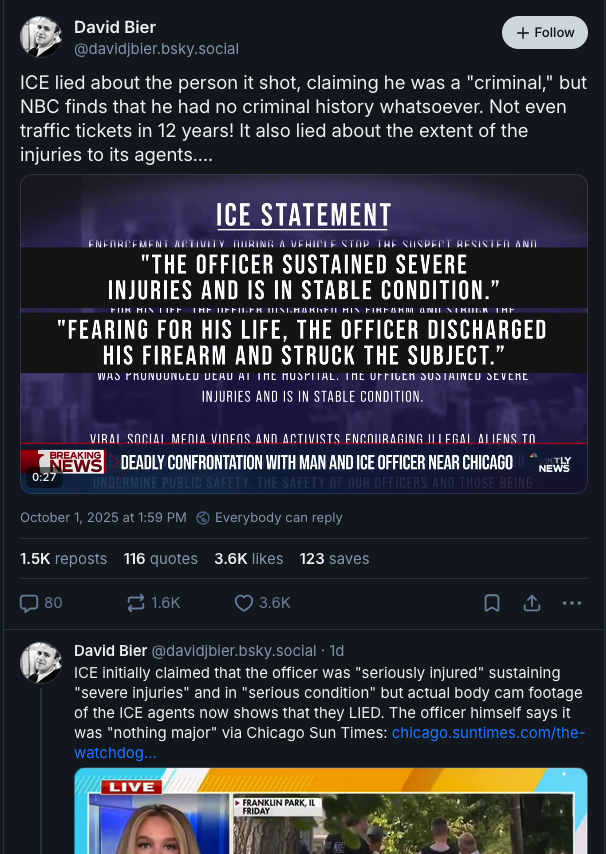Click David Bier's avatar on reply post
Image resolution: width=606 pixels, height=854 pixels.
(41, 663)
